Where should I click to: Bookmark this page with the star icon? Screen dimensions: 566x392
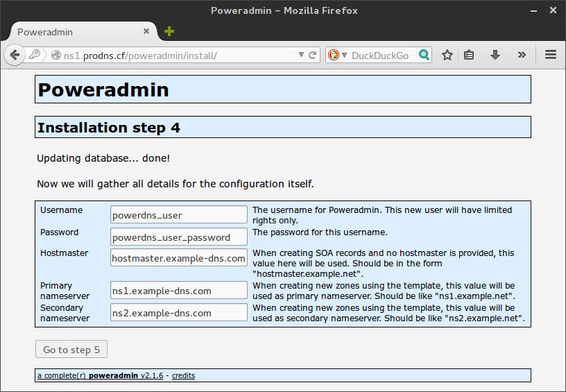point(447,55)
